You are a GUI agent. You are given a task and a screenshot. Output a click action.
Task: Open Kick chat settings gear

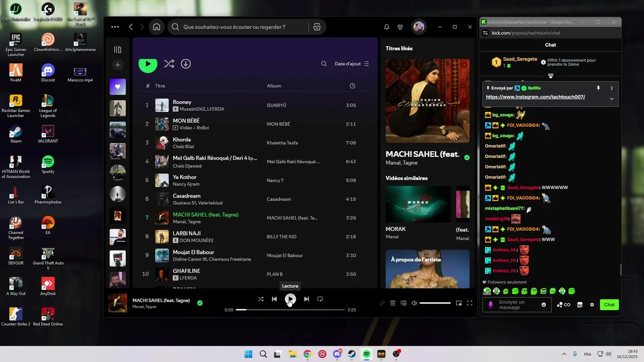(x=592, y=305)
